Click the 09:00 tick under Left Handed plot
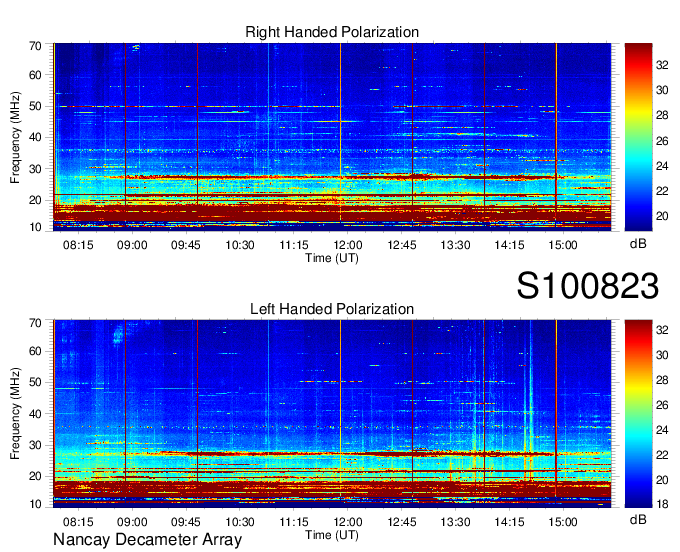 pyautogui.click(x=132, y=522)
